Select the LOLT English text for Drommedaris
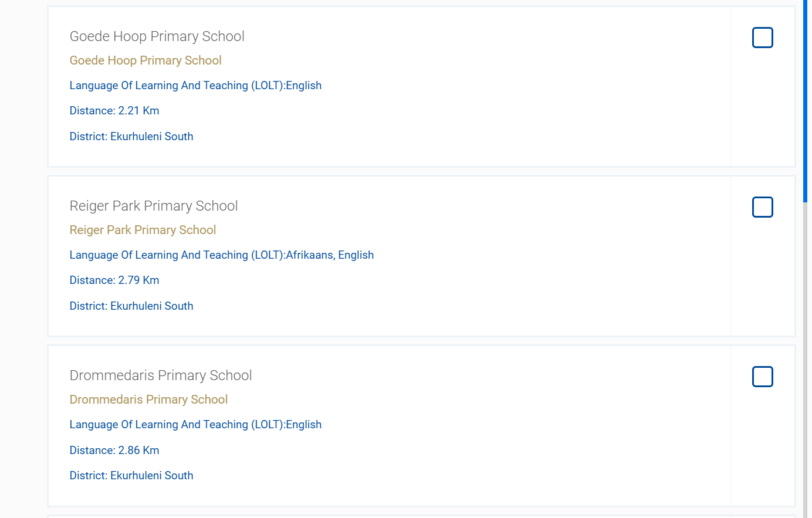The height and width of the screenshot is (518, 812). [195, 425]
